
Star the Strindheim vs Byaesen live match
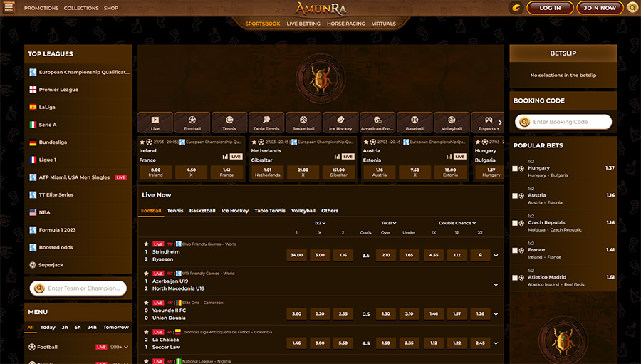point(146,244)
